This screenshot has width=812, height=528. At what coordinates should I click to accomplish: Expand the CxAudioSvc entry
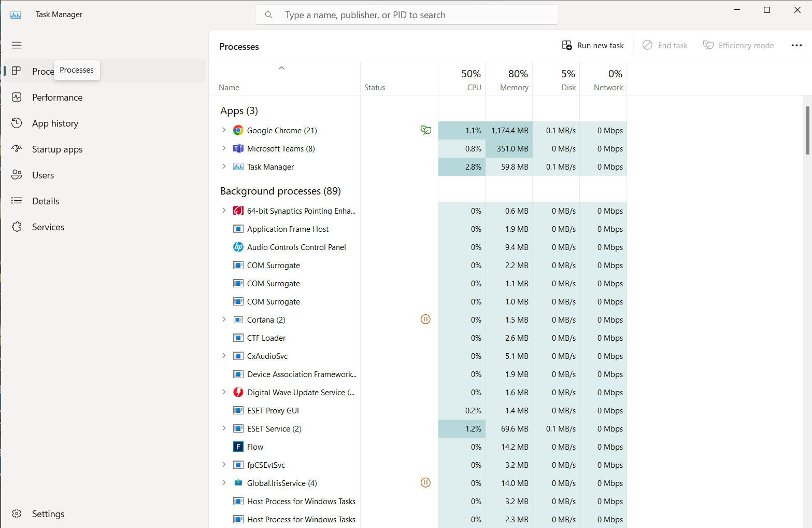pos(224,356)
